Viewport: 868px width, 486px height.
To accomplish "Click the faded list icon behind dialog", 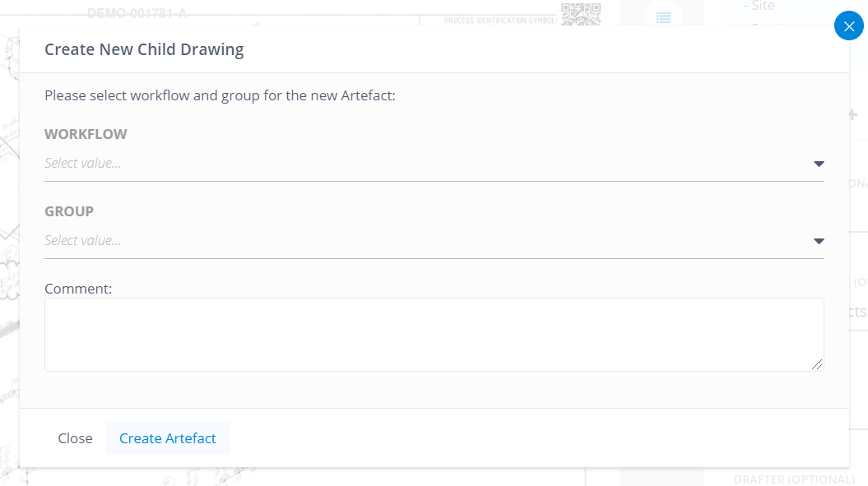I will point(663,18).
